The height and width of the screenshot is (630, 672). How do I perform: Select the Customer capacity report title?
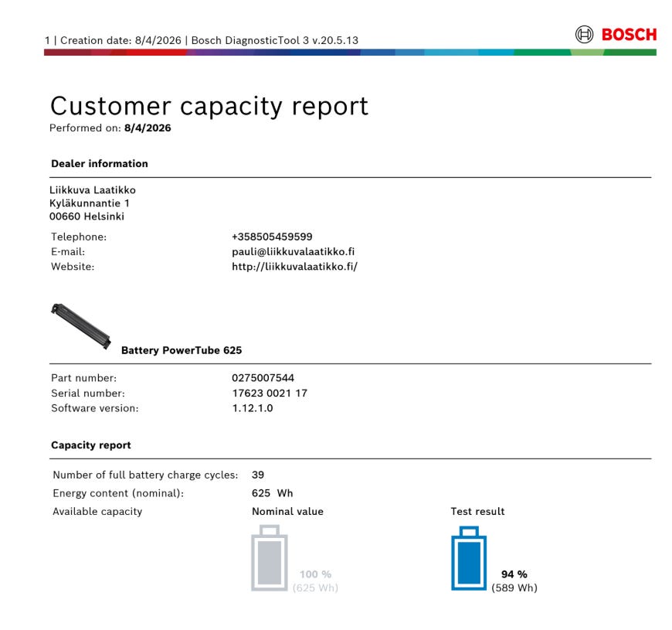(209, 106)
